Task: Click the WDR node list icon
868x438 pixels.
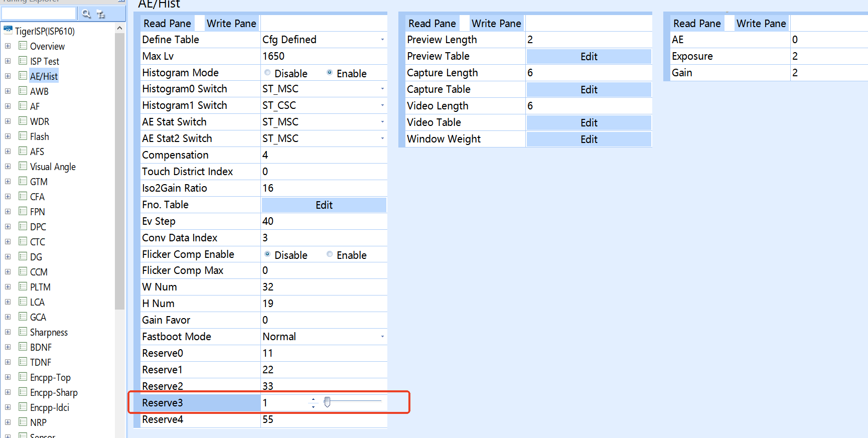Action: click(23, 121)
